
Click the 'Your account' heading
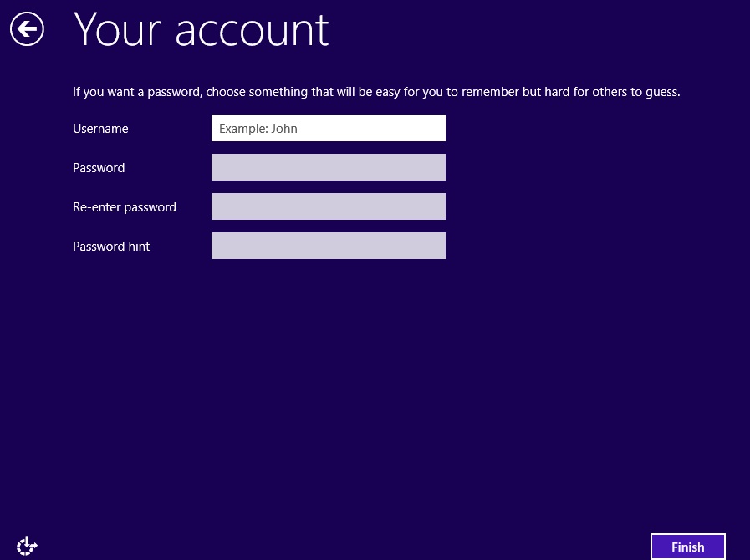click(x=202, y=29)
